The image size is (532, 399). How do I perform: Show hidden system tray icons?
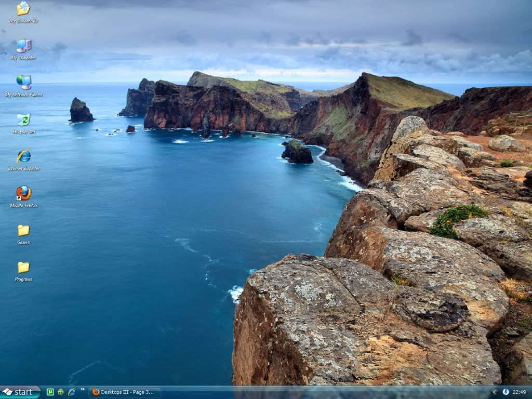click(494, 392)
